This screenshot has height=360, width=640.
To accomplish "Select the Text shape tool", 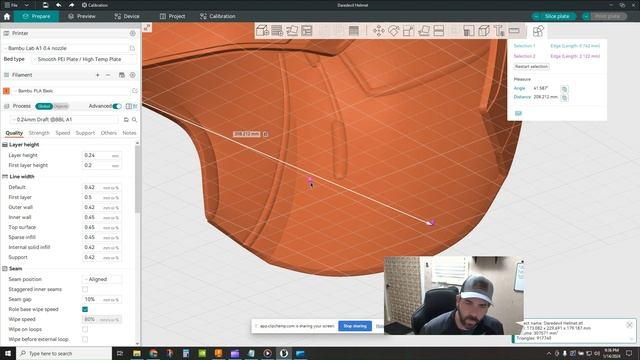I will (x=499, y=31).
